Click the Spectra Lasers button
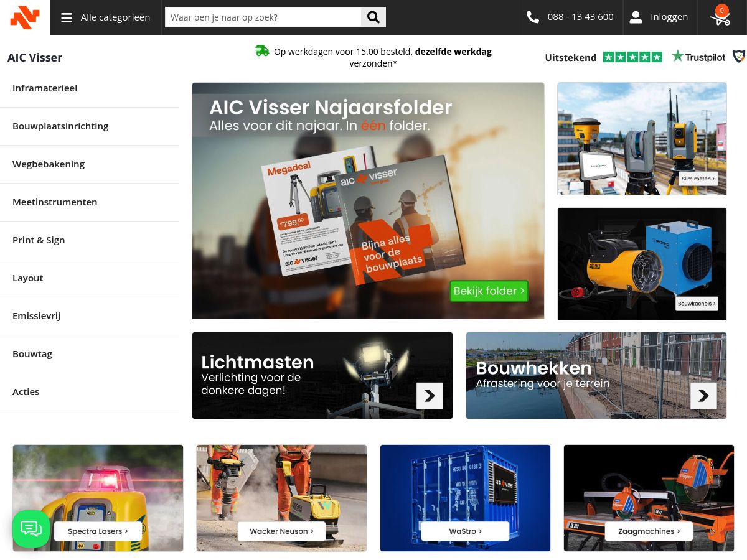This screenshot has height=560, width=747. point(98,531)
